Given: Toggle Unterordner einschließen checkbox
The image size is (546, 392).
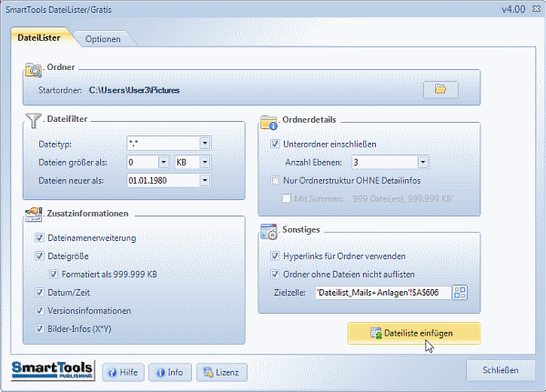Looking at the screenshot, I should (275, 144).
